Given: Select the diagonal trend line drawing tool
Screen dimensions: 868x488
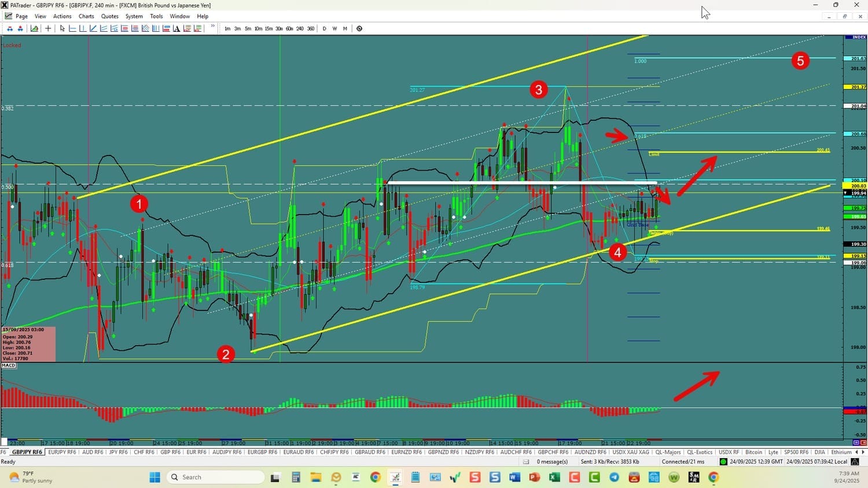Looking at the screenshot, I should click(x=93, y=28).
